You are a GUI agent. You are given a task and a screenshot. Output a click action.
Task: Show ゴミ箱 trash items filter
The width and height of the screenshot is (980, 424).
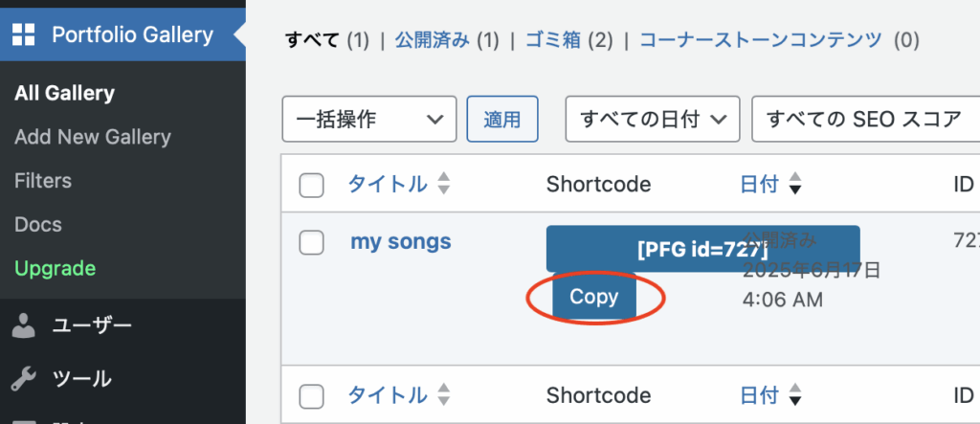(x=552, y=40)
